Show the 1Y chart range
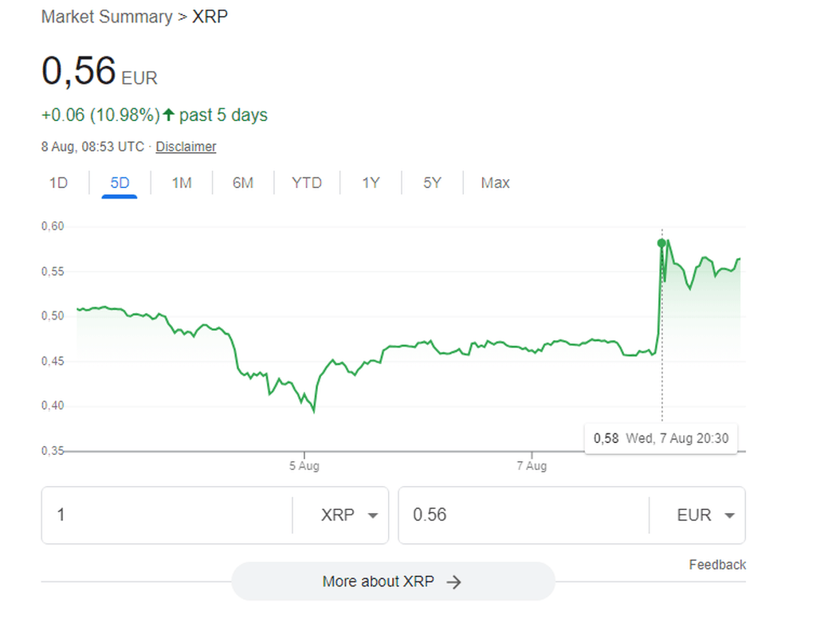This screenshot has width=840, height=619. [x=371, y=183]
